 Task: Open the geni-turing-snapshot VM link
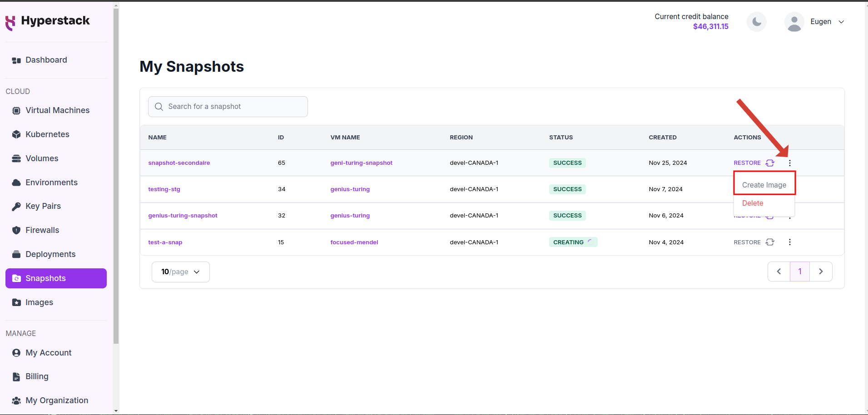tap(361, 163)
